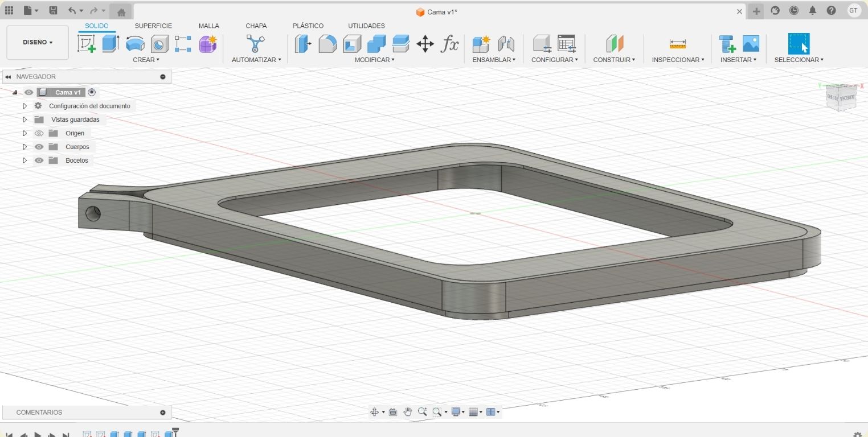Expand the Origen tree node

(24, 133)
